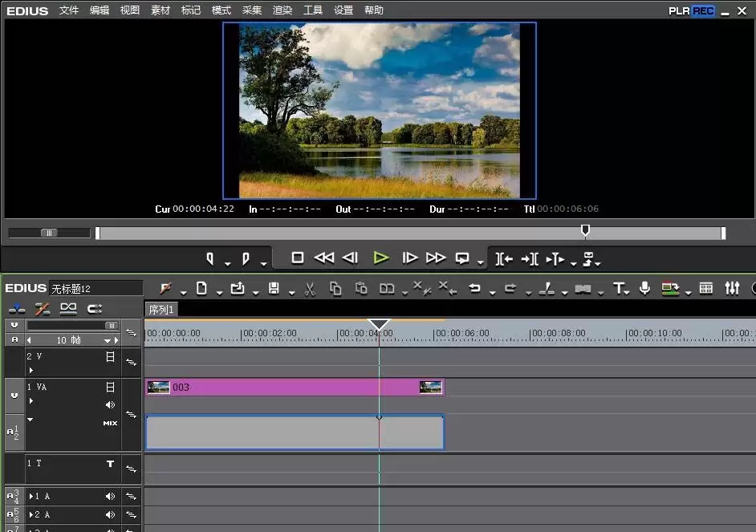Click the output export icon on toolbar
The image size is (756, 532).
pos(669,288)
